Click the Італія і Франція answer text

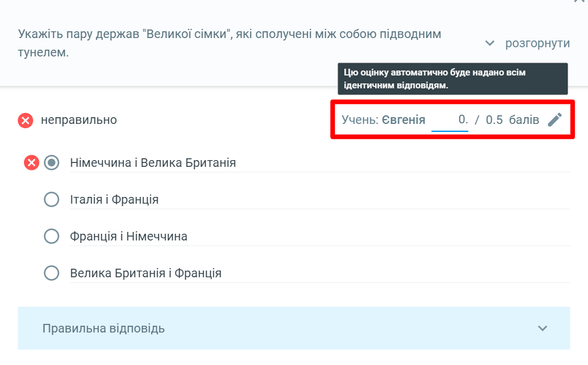tap(114, 200)
